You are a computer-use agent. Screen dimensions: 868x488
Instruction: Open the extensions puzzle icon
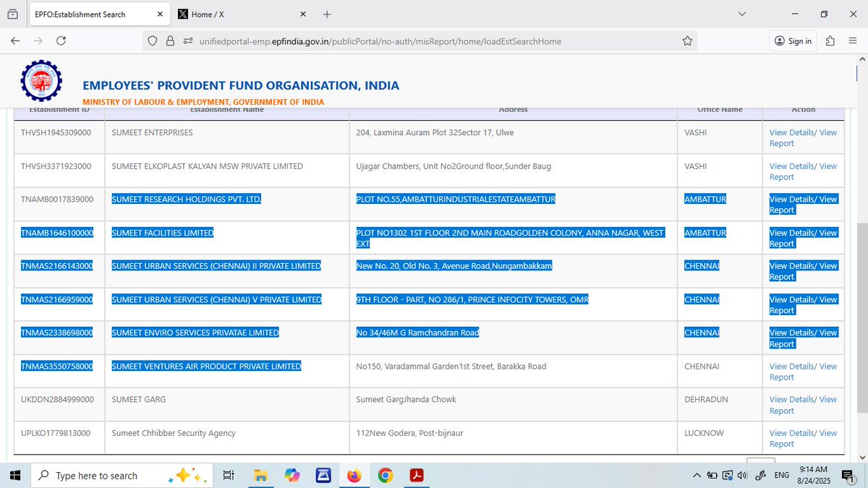830,41
